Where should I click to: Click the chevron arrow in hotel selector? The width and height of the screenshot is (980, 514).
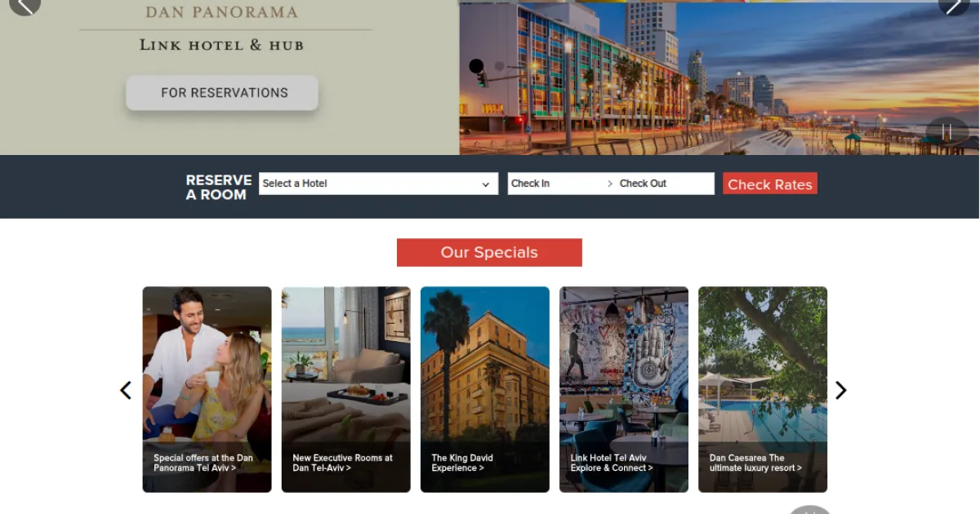click(x=486, y=184)
